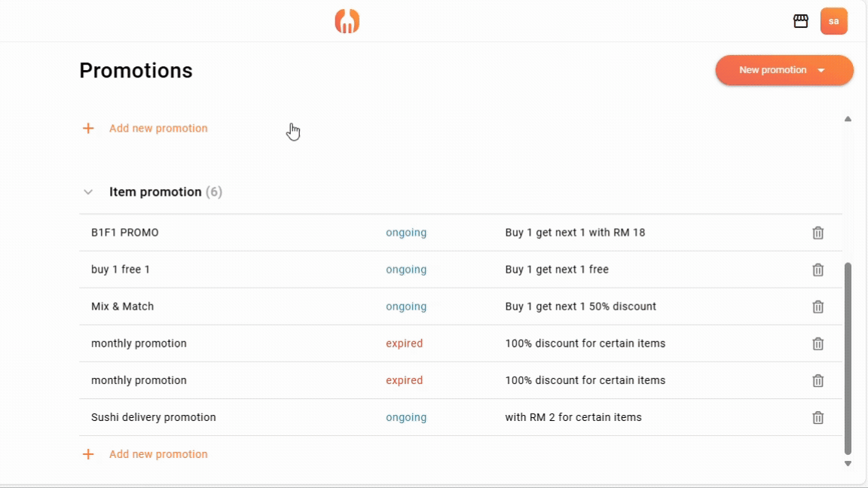Delete the Sushi delivery promotion
Viewport: 868px width, 488px height.
point(818,417)
